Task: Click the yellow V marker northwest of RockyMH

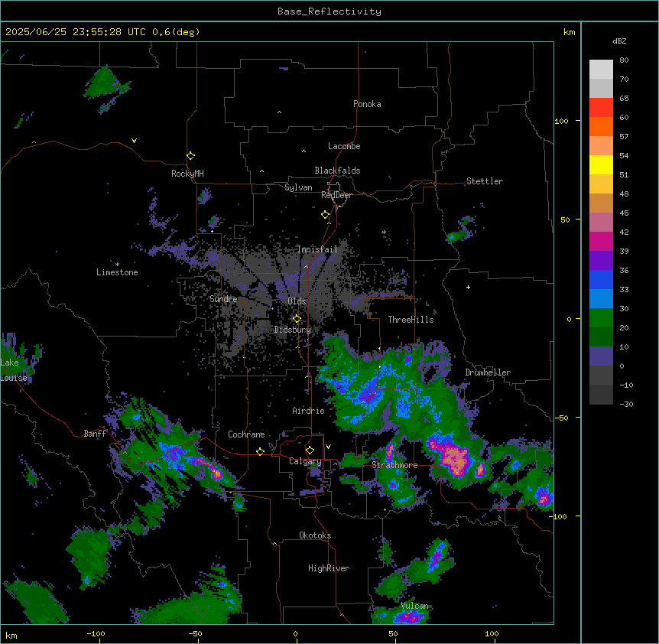Action: click(134, 141)
